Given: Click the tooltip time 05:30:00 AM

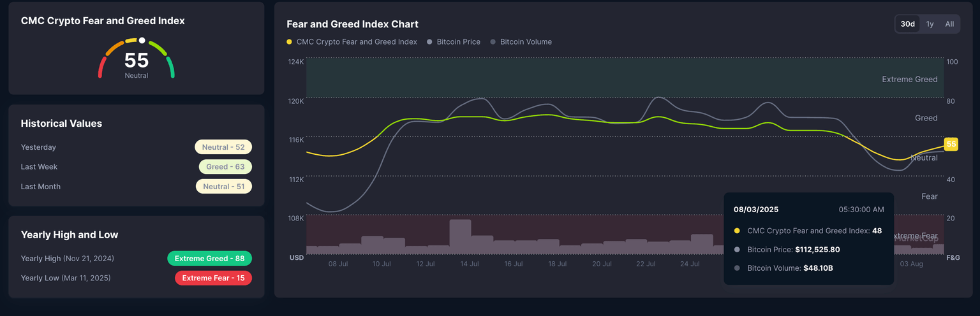Looking at the screenshot, I should coord(861,210).
